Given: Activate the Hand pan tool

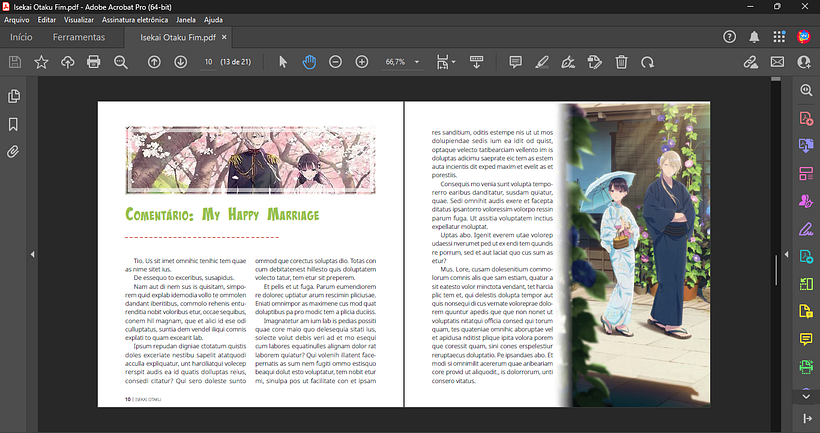Looking at the screenshot, I should click(x=309, y=62).
